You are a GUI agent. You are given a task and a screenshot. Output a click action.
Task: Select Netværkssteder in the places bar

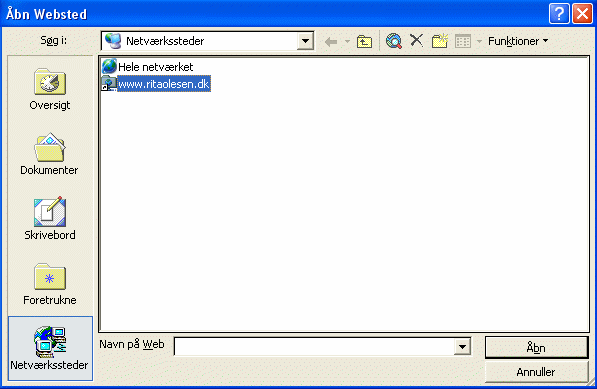(50, 348)
